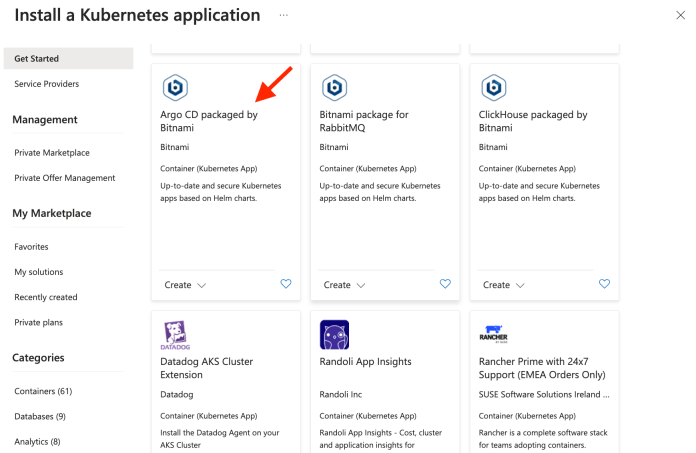Image resolution: width=696 pixels, height=453 pixels.
Task: Open My solutions
Action: tap(39, 272)
